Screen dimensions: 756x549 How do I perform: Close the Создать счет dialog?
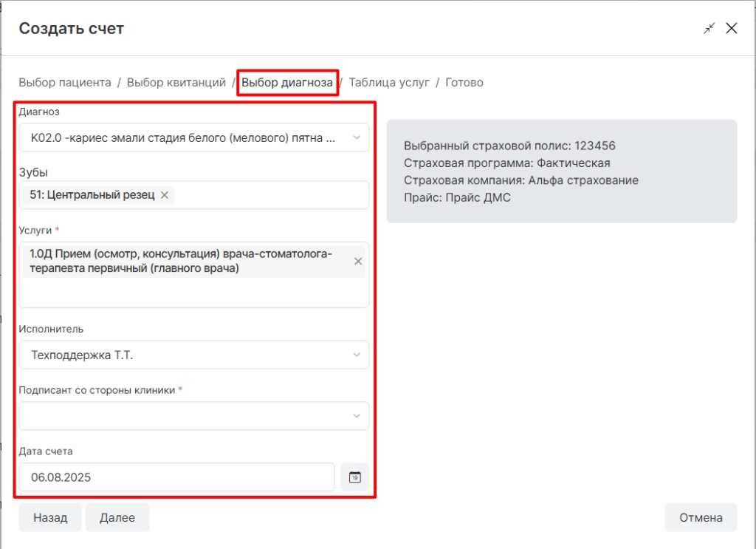pyautogui.click(x=732, y=29)
